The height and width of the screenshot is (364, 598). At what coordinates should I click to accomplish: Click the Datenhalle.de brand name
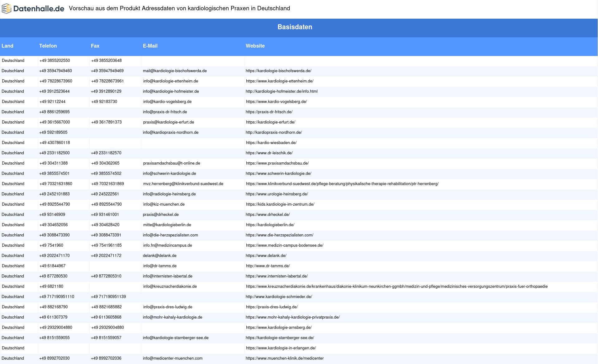39,9
